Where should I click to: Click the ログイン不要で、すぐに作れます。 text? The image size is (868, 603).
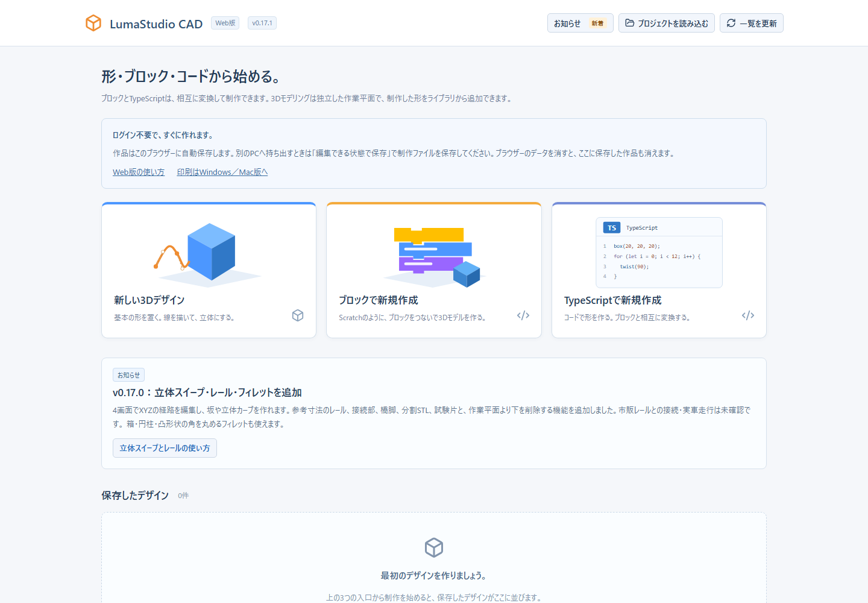(x=163, y=135)
